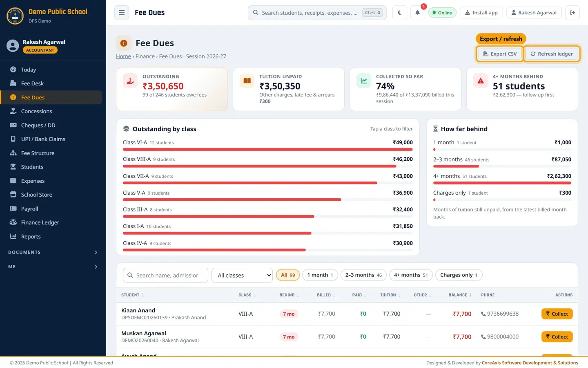Viewport: 588px width, 368px height.
Task: Click the Students sidebar icon
Action: tap(13, 167)
